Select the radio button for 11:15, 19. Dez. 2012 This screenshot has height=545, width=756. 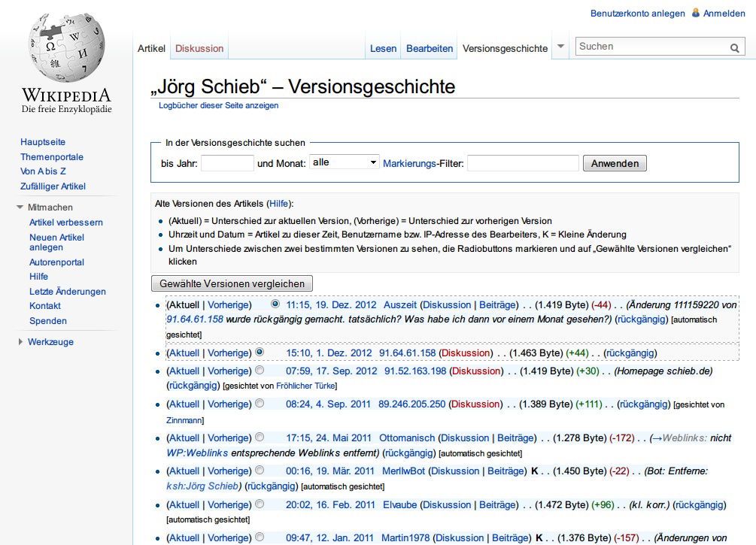pos(275,304)
